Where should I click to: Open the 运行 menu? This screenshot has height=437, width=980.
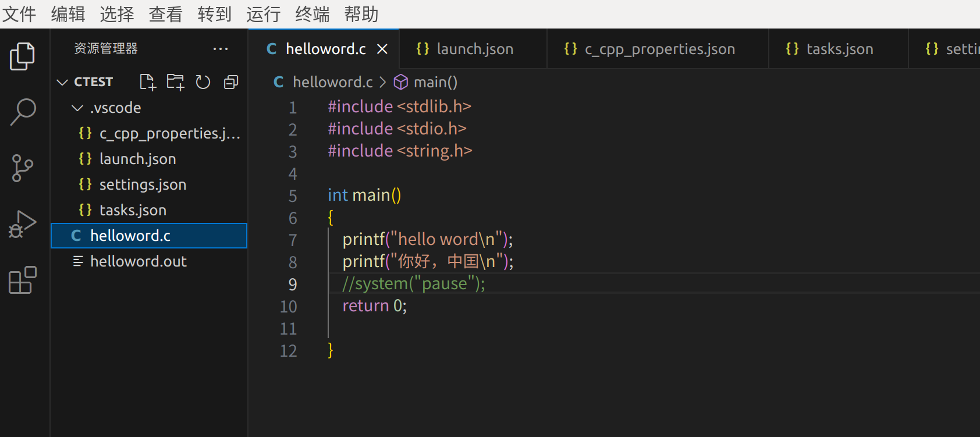click(x=264, y=14)
